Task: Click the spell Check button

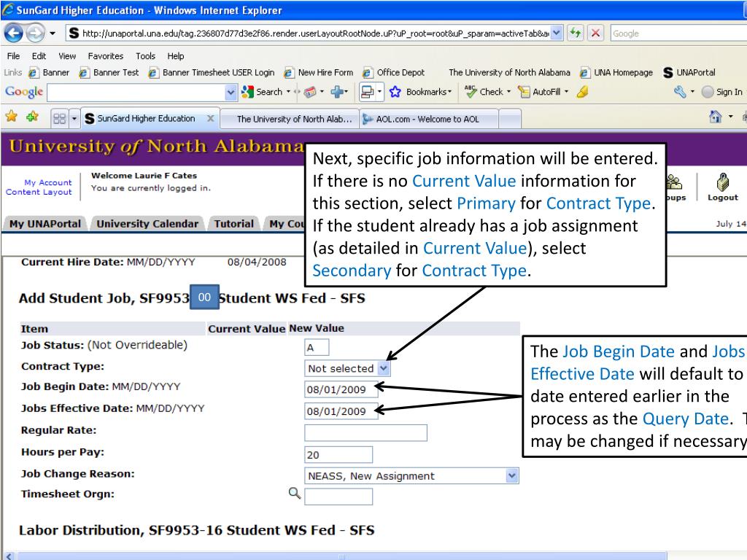Action: point(487,92)
